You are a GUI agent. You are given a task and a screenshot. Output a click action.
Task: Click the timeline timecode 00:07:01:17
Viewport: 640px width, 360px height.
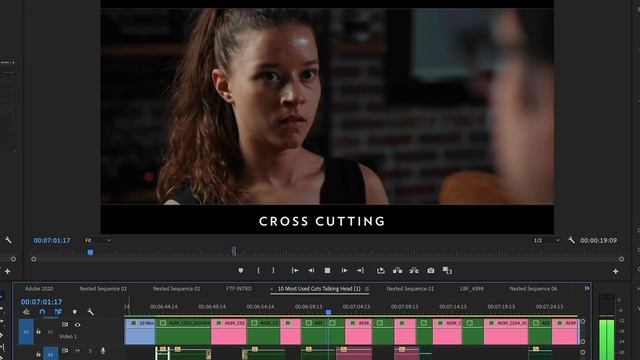coord(42,302)
